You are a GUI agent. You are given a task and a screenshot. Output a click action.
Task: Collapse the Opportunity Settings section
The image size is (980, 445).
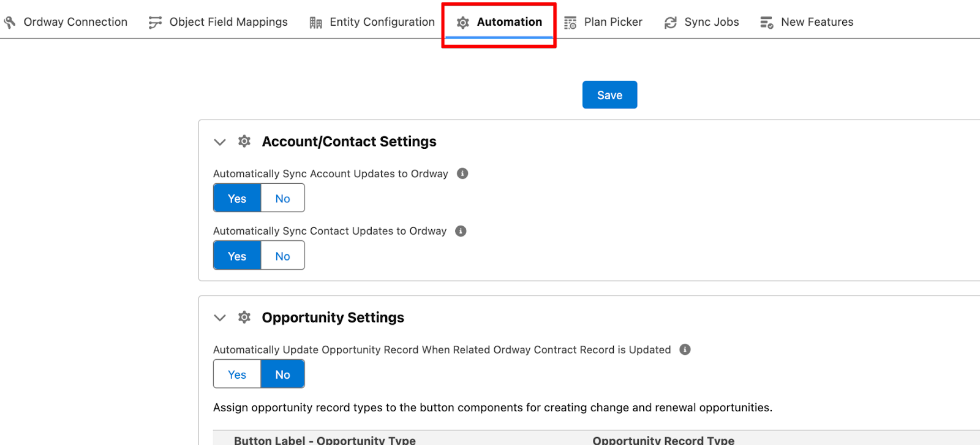[220, 318]
